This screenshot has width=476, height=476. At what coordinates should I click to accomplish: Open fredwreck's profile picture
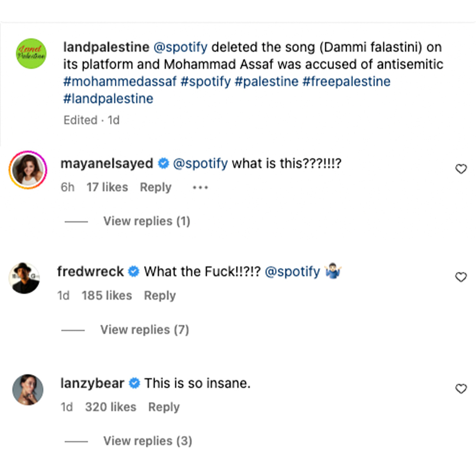coord(24,278)
